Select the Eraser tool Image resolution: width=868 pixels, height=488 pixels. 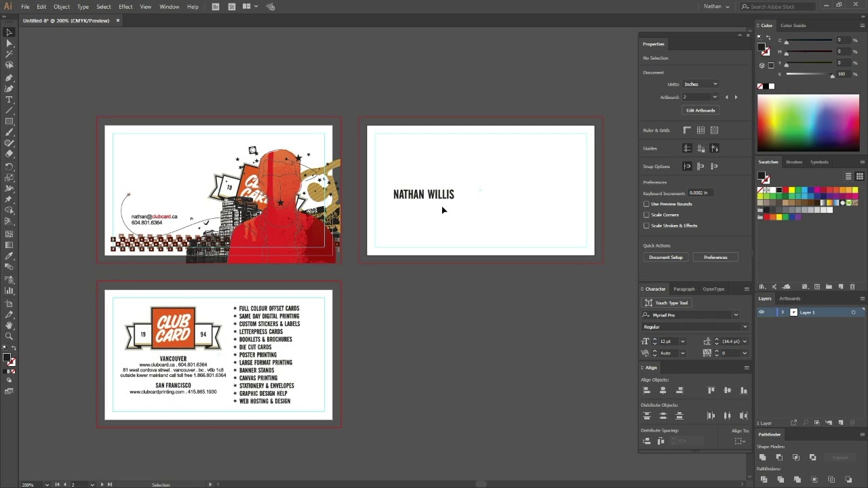9,155
